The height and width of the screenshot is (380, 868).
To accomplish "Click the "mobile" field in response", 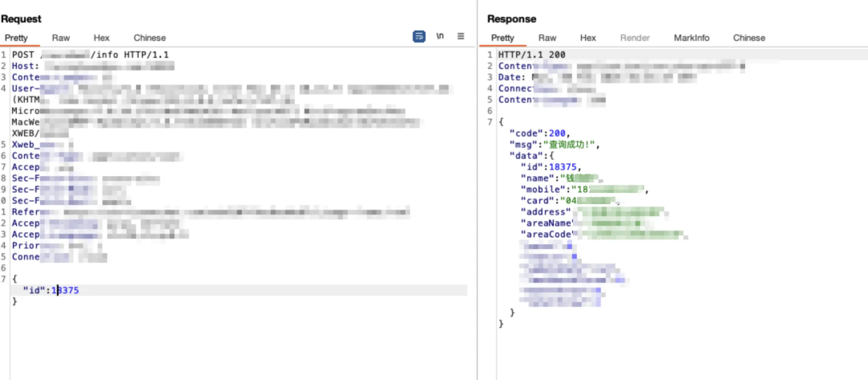I will (584, 189).
